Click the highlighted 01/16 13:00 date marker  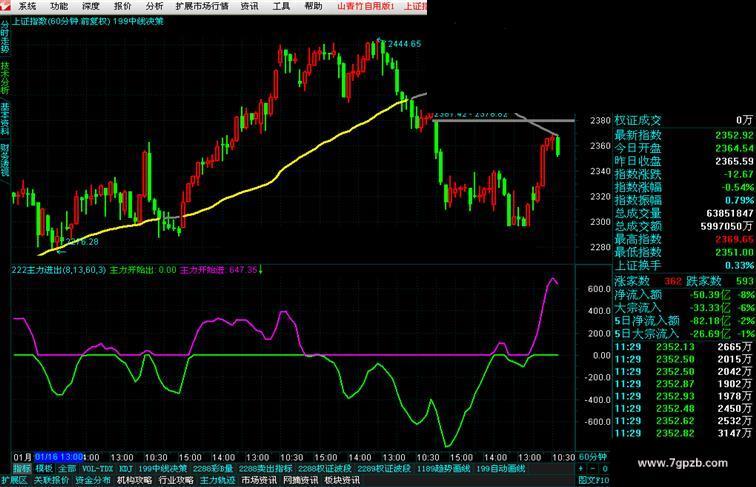point(59,457)
